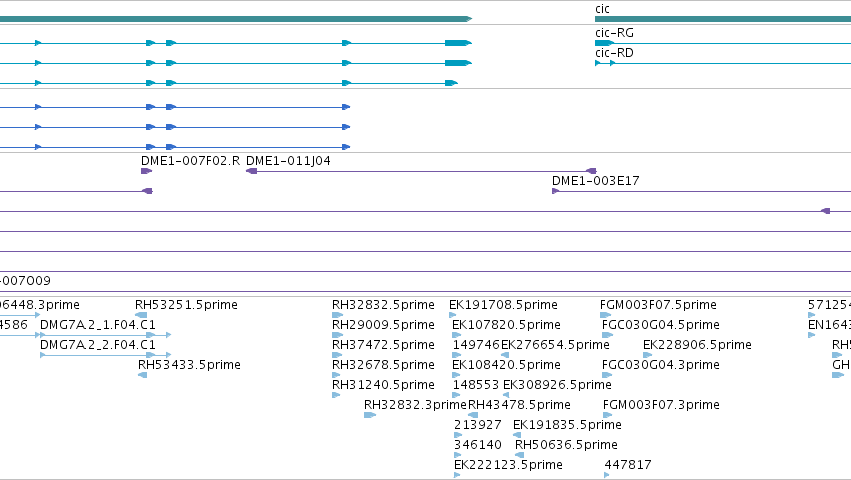Screen dimensions: 851x480
Task: Select RH29009.5prime EST label
Action: 383,325
